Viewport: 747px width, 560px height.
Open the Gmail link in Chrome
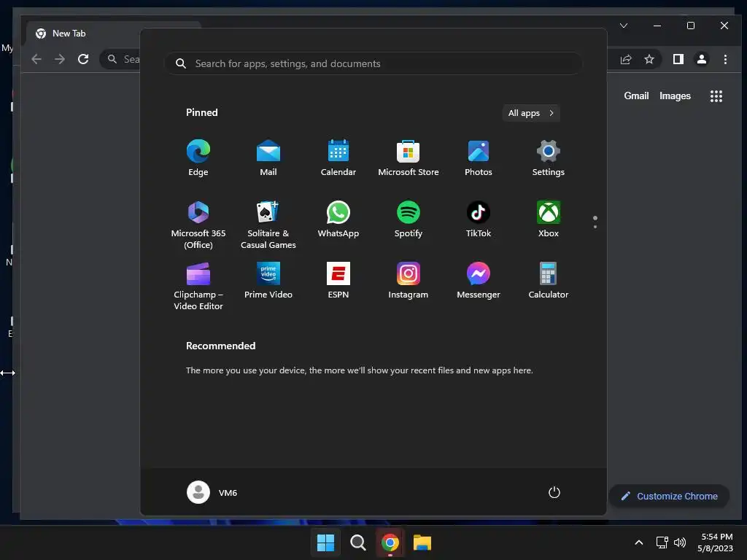636,96
